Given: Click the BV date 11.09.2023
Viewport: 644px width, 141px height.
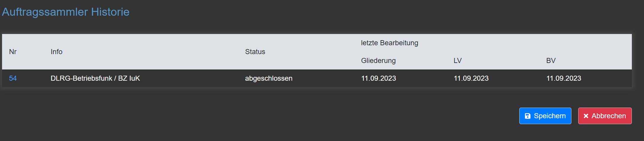Looking at the screenshot, I should tap(564, 78).
